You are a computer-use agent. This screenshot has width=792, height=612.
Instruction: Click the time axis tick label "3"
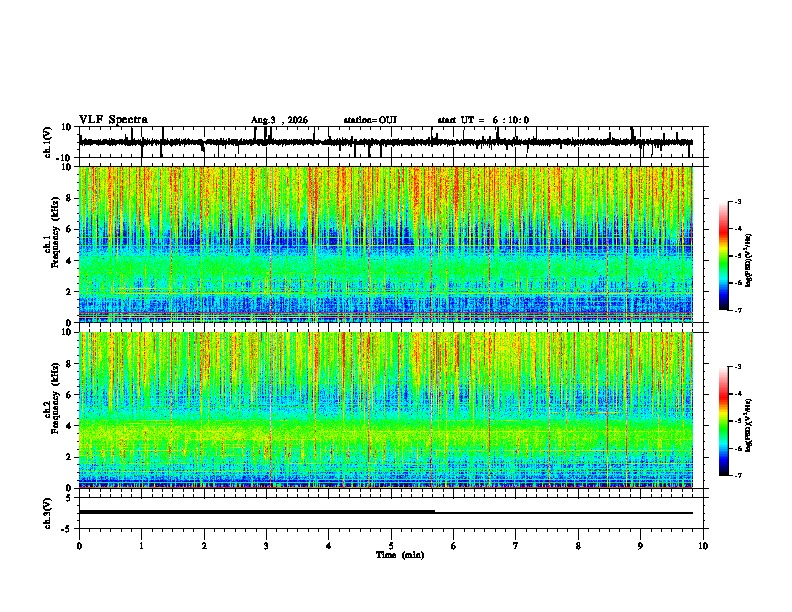coord(266,546)
